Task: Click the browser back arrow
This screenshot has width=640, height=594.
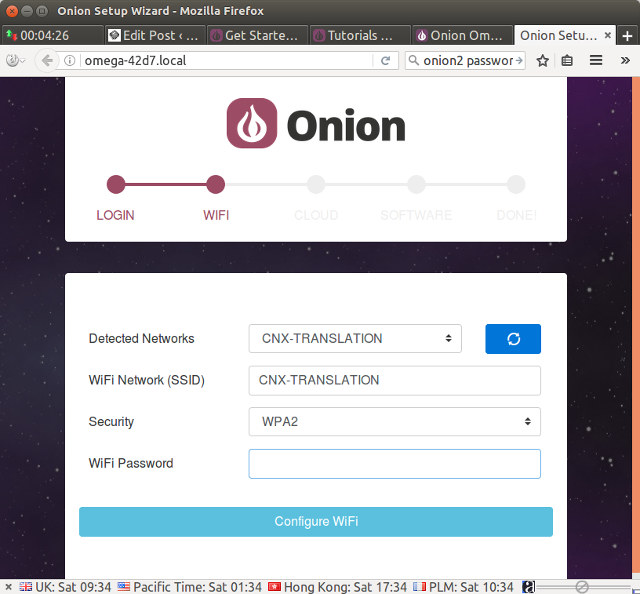Action: (47, 60)
